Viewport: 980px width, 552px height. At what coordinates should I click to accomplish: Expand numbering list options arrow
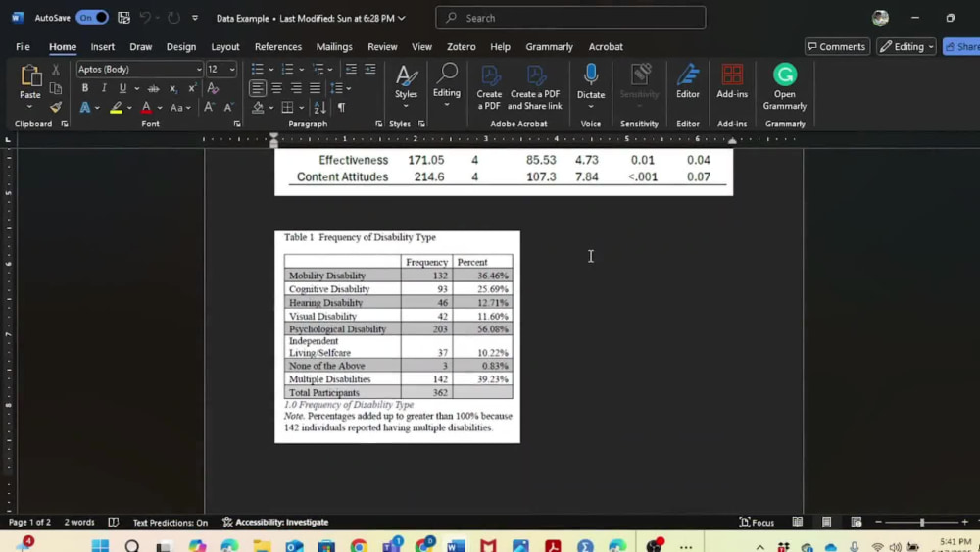point(301,70)
